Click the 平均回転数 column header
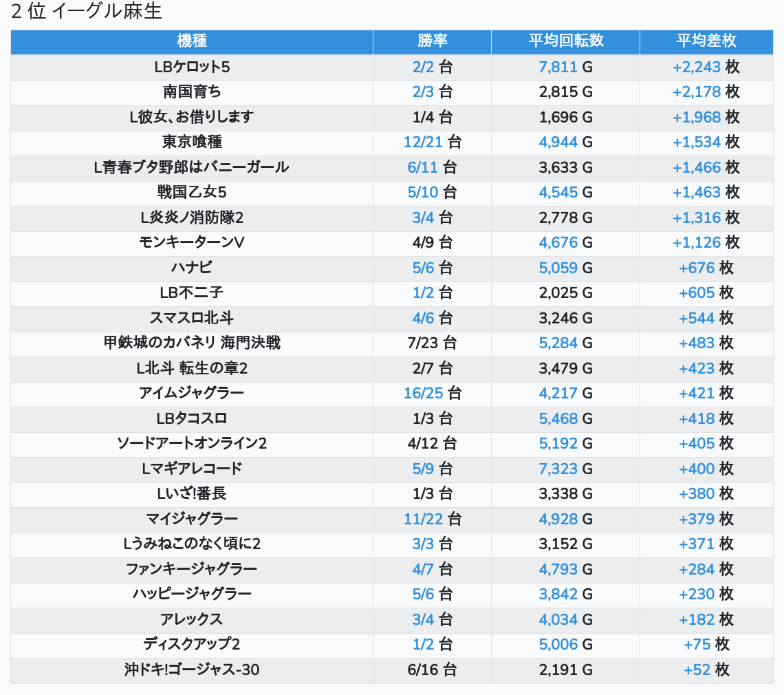The height and width of the screenshot is (695, 784). pyautogui.click(x=565, y=41)
